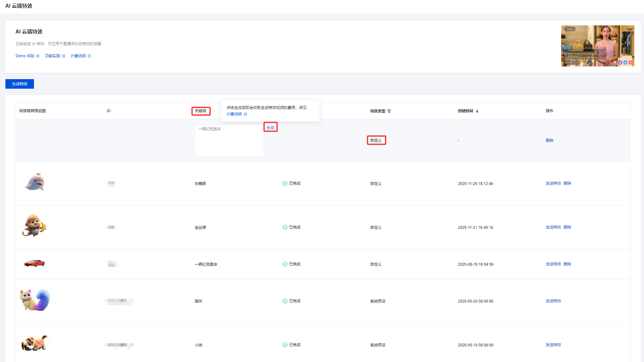Play the promotional video thumbnail at top right
This screenshot has width=644, height=362.
[597, 46]
